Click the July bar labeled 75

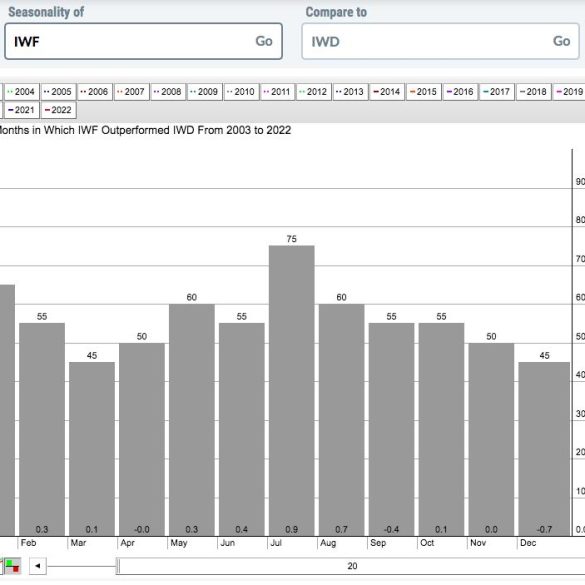tap(292, 391)
